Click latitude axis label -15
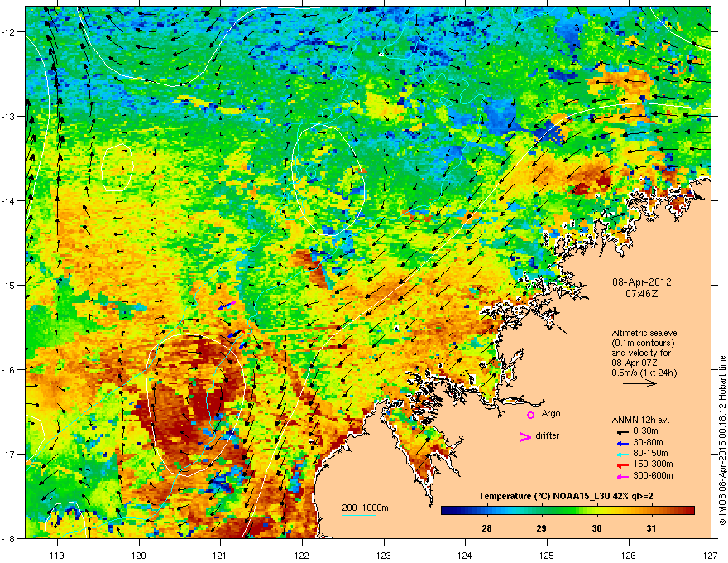The width and height of the screenshot is (728, 563). [x=9, y=285]
